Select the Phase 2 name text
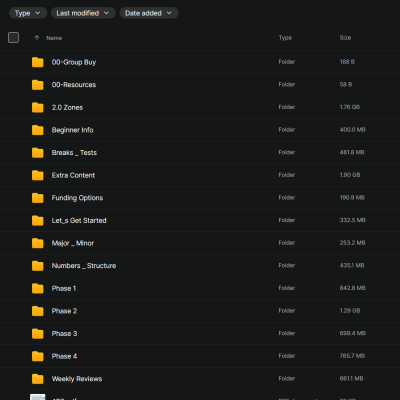This screenshot has width=400, height=400. 64,311
